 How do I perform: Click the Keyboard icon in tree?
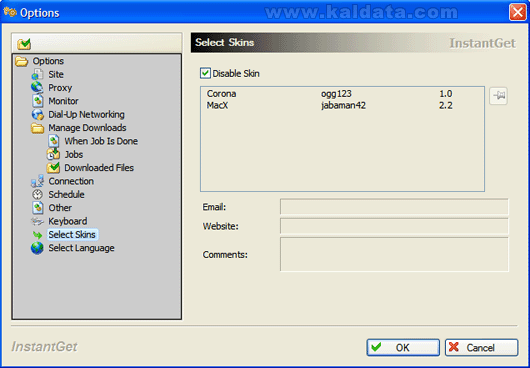tap(37, 221)
